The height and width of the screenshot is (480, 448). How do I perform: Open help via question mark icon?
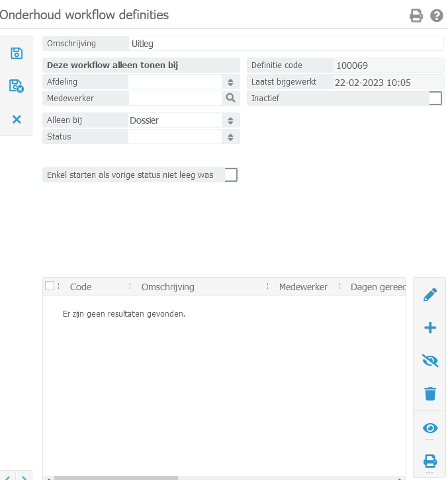(436, 15)
